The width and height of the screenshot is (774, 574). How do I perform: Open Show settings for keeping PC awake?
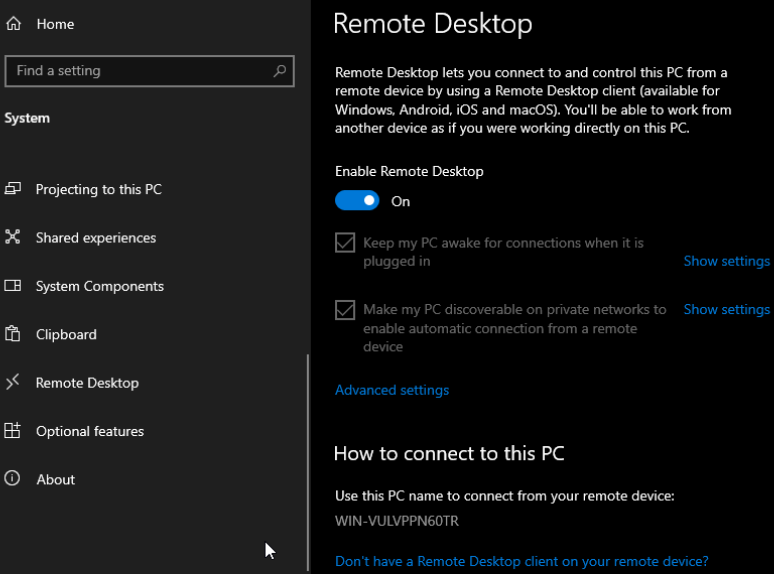(726, 261)
